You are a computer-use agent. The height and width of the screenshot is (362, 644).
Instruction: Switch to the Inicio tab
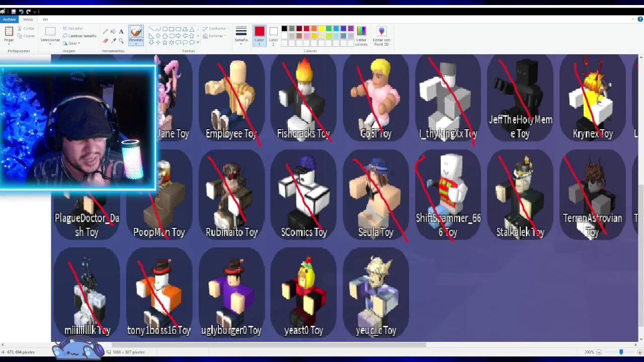click(28, 19)
